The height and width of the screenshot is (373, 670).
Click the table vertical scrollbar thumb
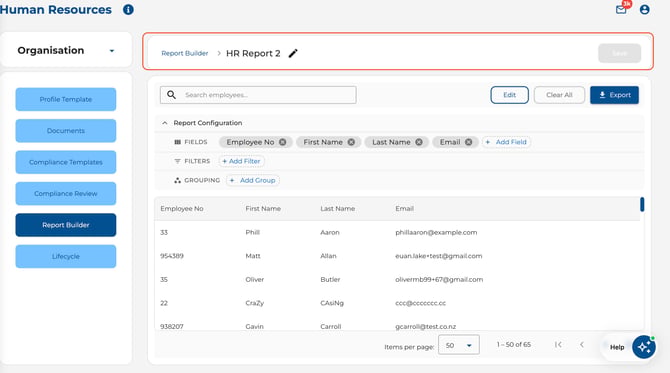[642, 204]
